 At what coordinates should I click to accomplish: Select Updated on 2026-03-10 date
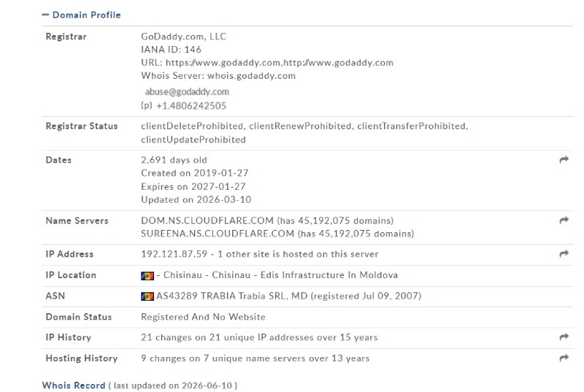click(x=196, y=199)
